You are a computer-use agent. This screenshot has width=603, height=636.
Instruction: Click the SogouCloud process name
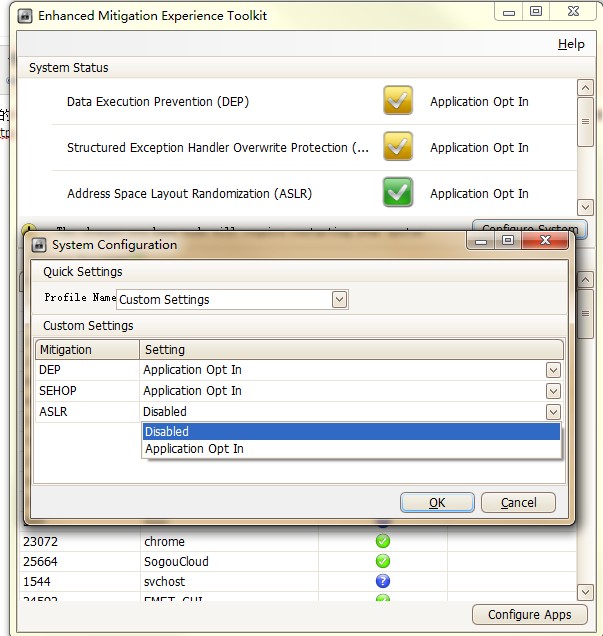click(176, 562)
